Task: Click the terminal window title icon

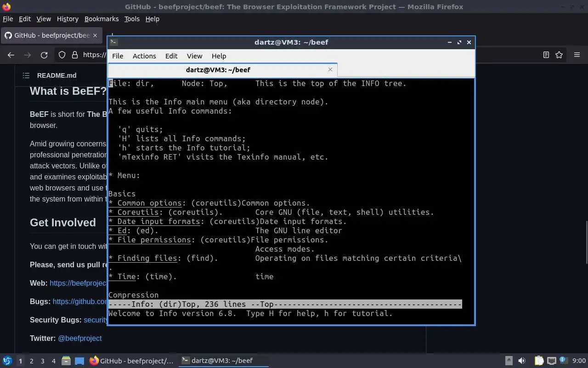Action: pos(113,42)
